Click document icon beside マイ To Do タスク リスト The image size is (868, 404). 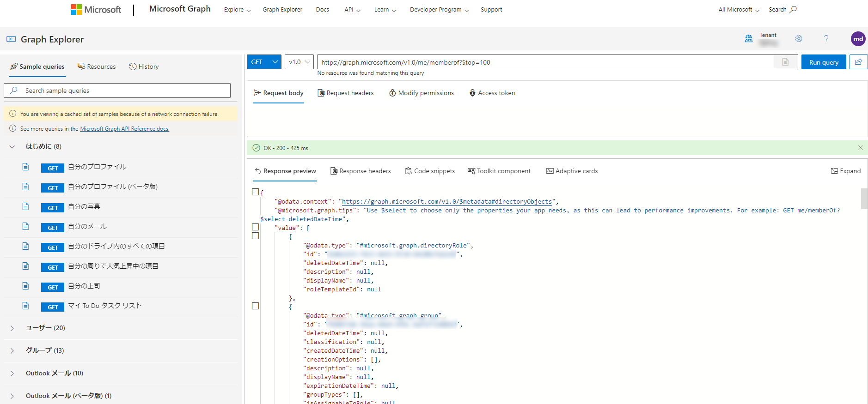26,306
